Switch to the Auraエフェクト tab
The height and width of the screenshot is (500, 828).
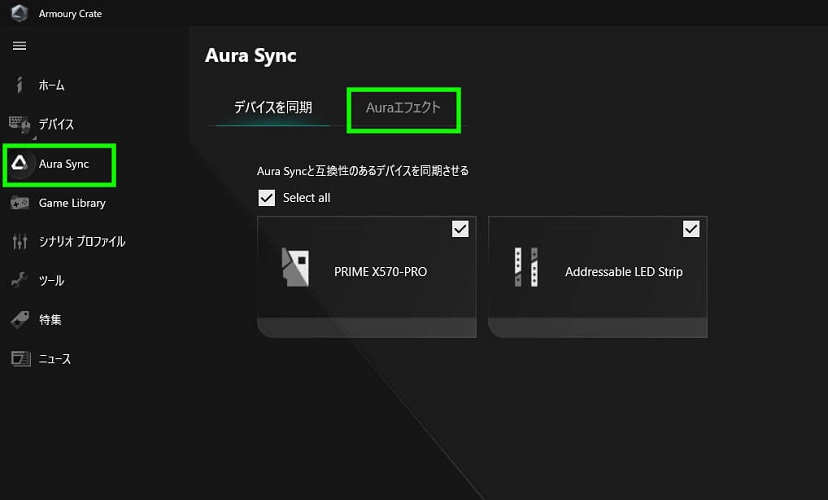click(403, 108)
